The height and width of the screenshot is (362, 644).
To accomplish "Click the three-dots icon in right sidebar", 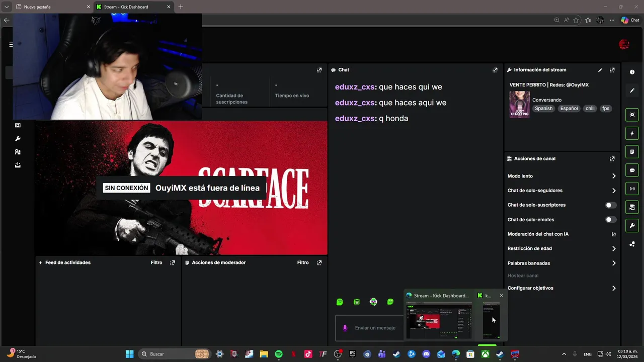I will pyautogui.click(x=632, y=244).
